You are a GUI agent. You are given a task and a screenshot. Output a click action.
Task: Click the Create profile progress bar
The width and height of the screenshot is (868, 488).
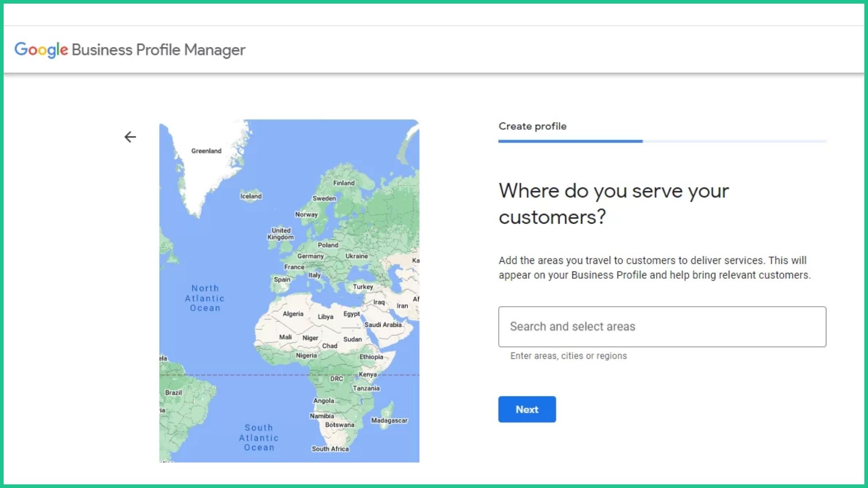tap(662, 141)
